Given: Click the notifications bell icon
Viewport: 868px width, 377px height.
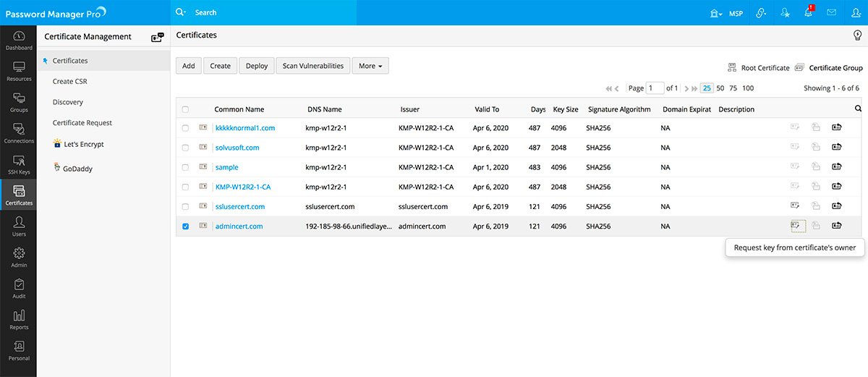Looking at the screenshot, I should pos(809,13).
